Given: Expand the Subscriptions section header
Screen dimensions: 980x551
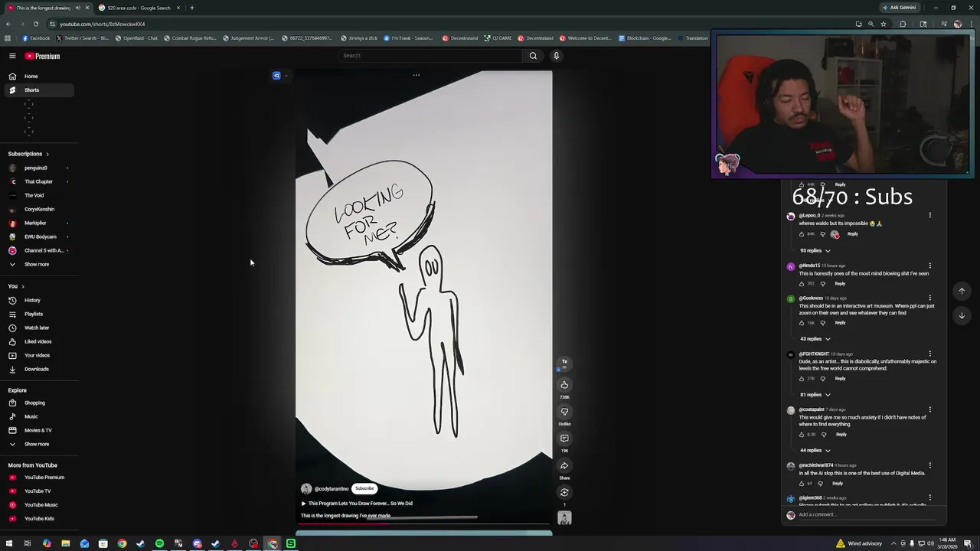Looking at the screenshot, I should click(x=29, y=154).
